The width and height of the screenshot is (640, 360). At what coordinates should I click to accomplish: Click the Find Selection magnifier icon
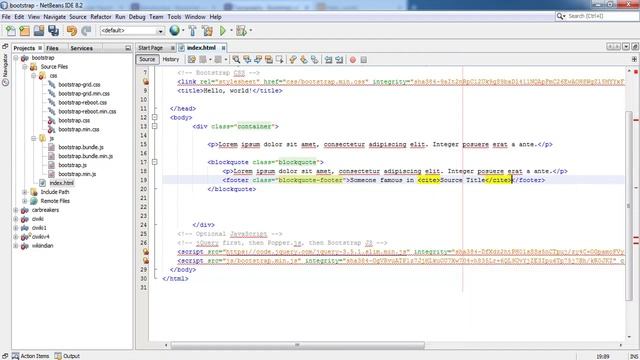236,60
